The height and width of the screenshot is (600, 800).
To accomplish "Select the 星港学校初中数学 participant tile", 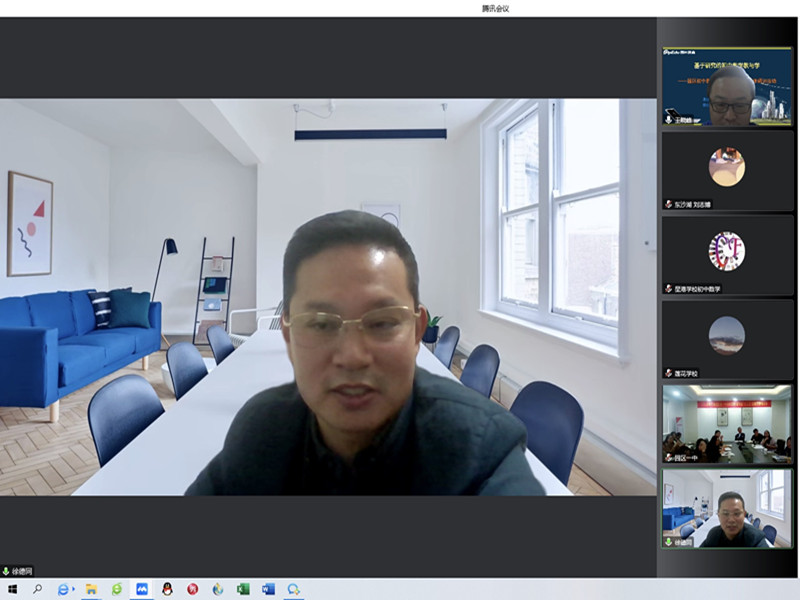I will pos(727,254).
